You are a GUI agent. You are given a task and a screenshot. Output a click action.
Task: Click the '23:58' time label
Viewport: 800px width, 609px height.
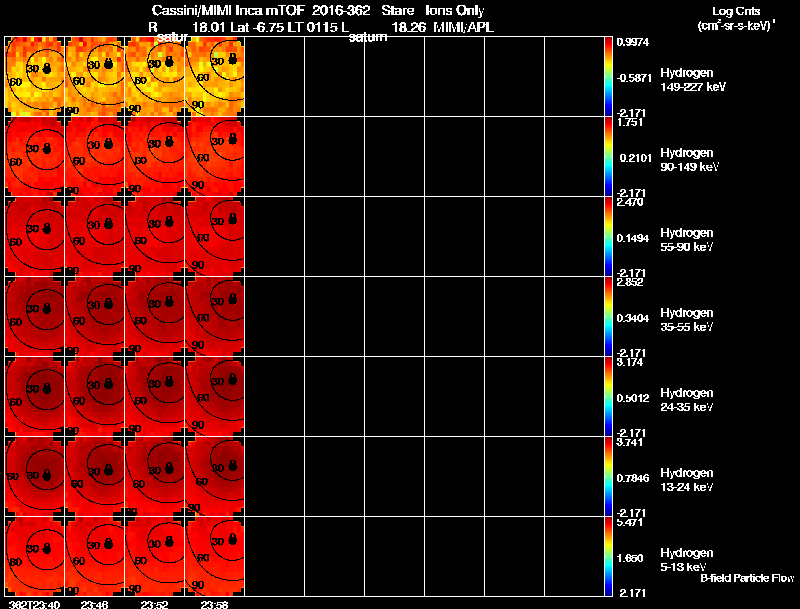215,604
